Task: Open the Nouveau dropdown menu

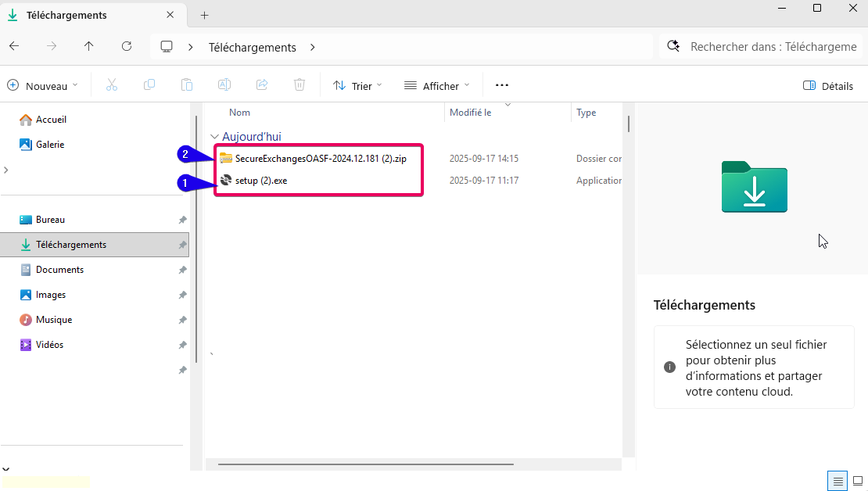Action: (43, 86)
